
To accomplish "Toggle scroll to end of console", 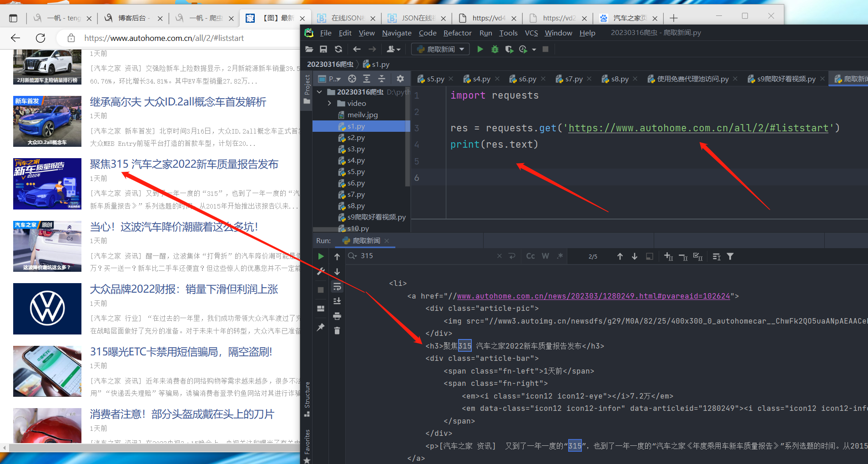I will pos(337,301).
